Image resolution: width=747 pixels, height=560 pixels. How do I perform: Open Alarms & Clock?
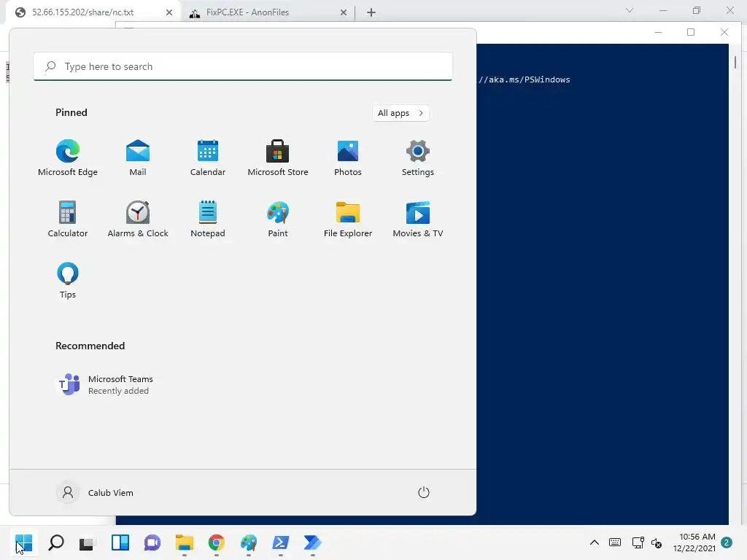point(138,219)
